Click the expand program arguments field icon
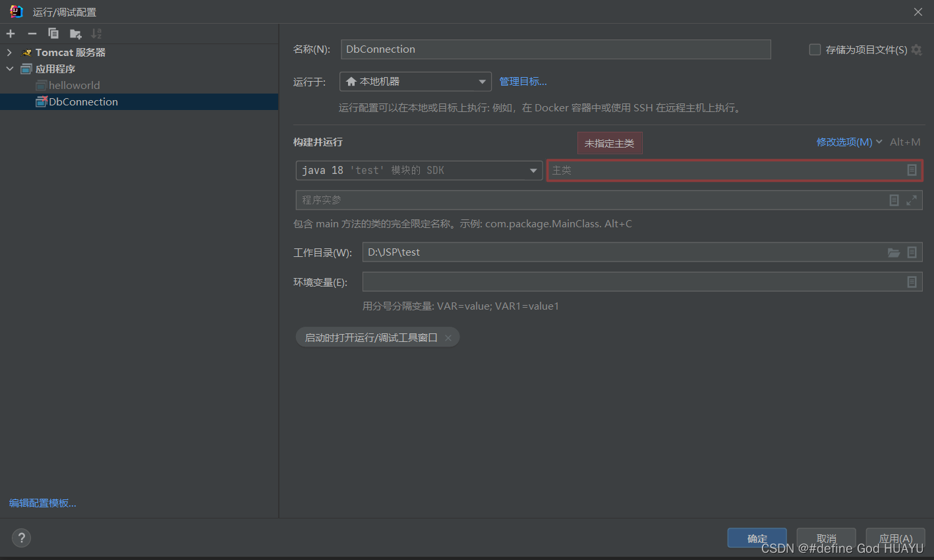The image size is (934, 560). click(x=912, y=200)
